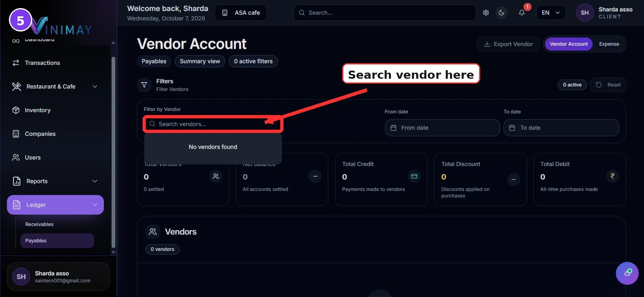The height and width of the screenshot is (297, 644).
Task: Click the Net Balance minus icon
Action: 315,176
